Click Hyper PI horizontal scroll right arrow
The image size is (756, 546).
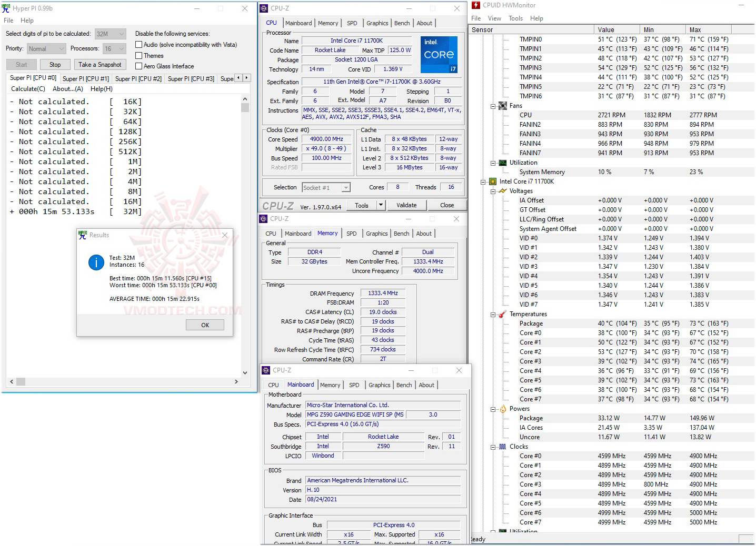coord(236,381)
